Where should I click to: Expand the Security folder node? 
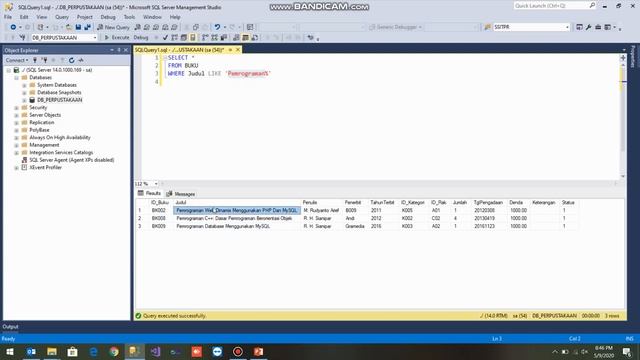point(17,108)
